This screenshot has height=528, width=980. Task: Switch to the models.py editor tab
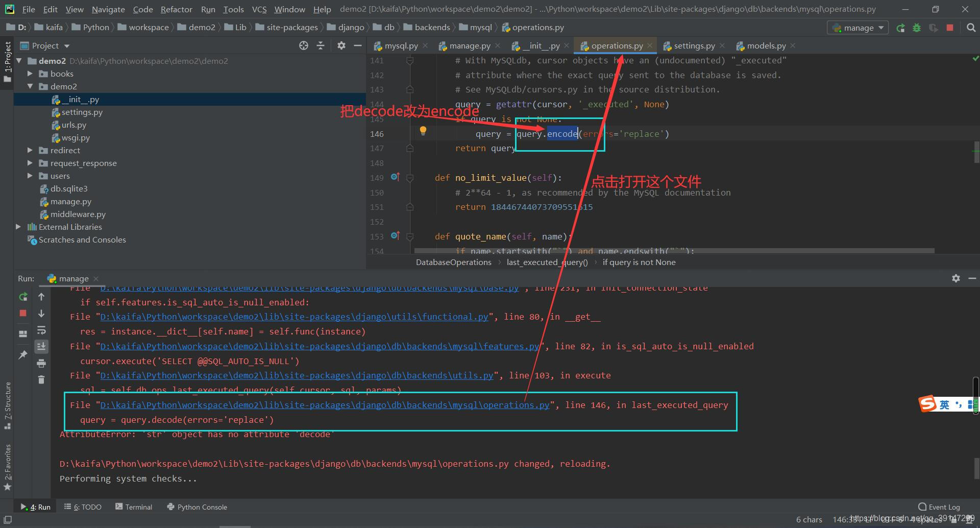[x=766, y=45]
